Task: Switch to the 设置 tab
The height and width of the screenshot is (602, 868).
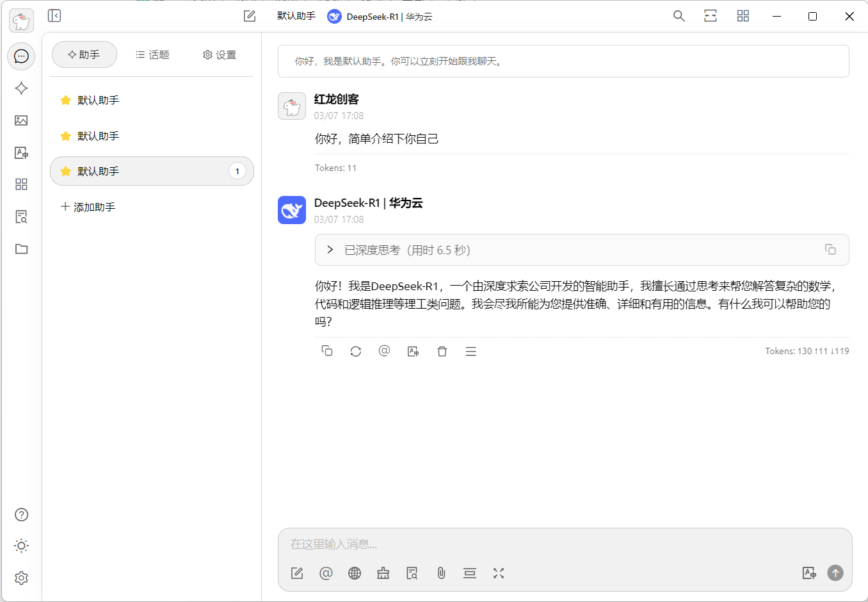Action: (x=220, y=54)
